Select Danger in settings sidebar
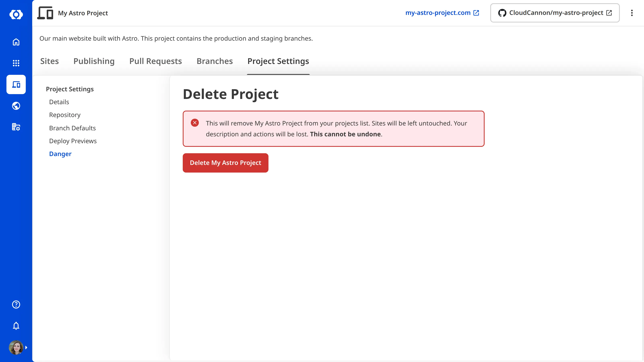This screenshot has width=644, height=362. tap(60, 154)
